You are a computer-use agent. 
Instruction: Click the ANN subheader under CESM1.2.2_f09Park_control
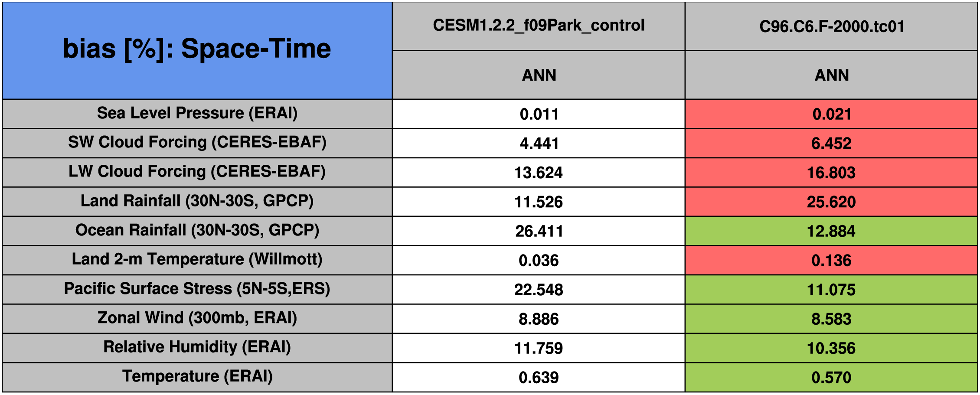point(539,75)
